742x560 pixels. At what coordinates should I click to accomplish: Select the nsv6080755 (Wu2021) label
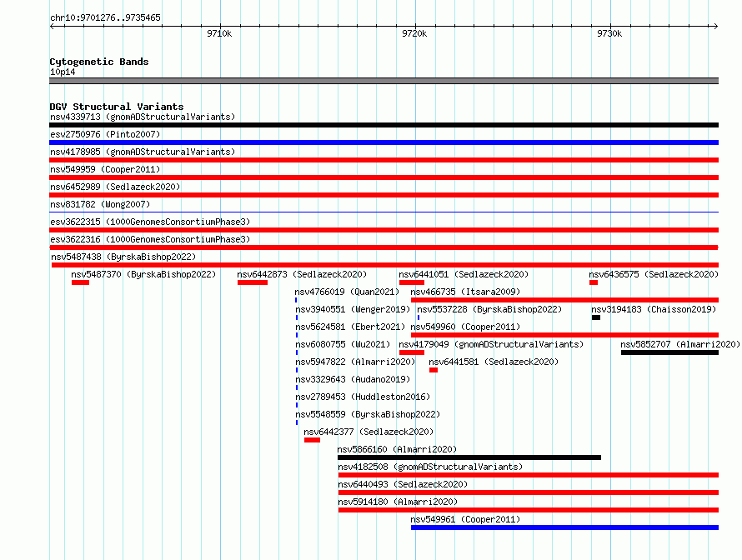pos(343,344)
